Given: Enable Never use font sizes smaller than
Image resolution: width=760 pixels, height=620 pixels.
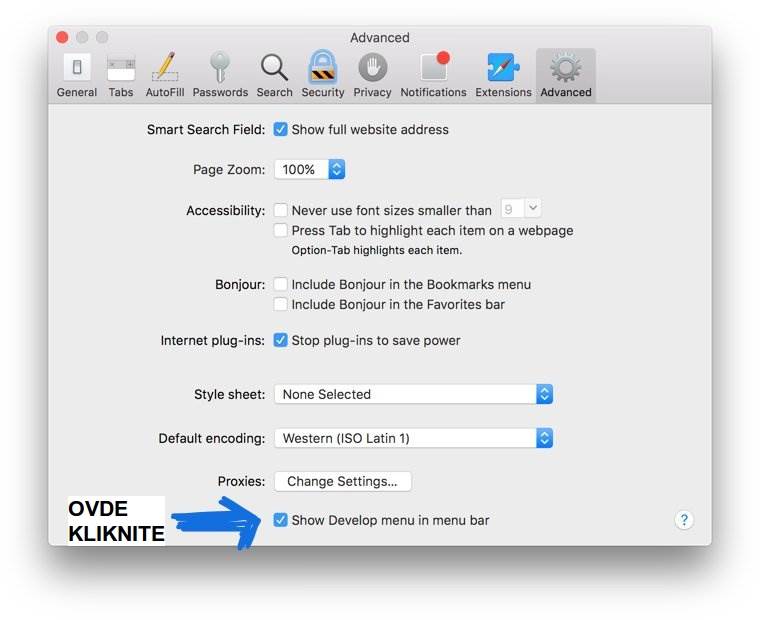Looking at the screenshot, I should coord(281,210).
